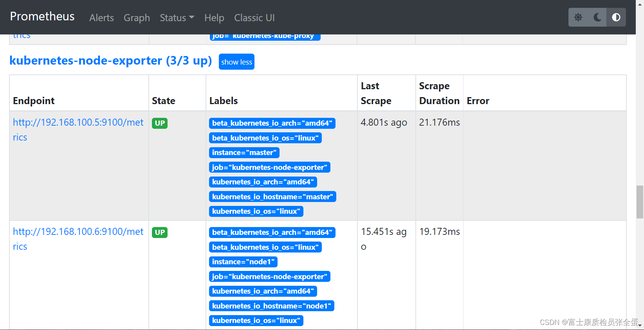Open endpoint http://192.168.100.6:9100/metrics
644x330 pixels.
click(x=78, y=239)
